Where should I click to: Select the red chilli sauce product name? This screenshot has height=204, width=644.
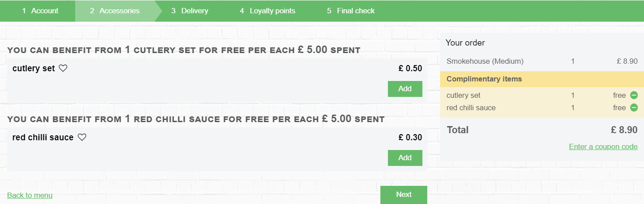(x=43, y=138)
